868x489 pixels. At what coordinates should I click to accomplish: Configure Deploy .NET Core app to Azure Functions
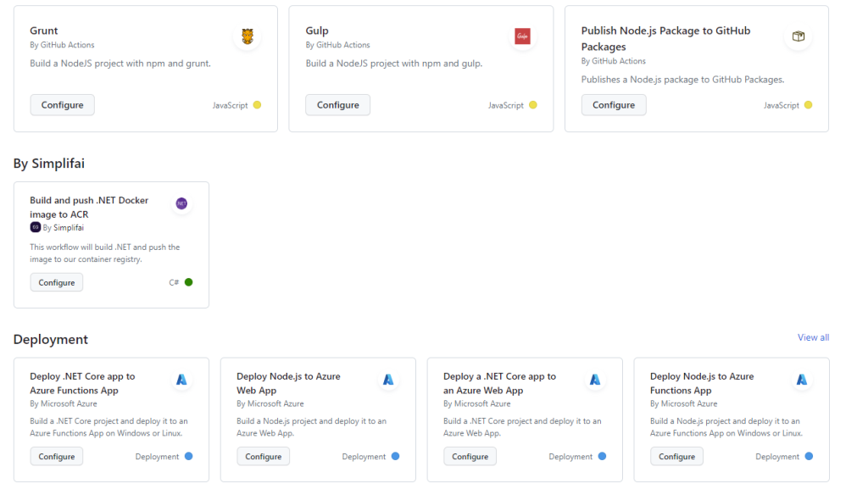pyautogui.click(x=57, y=456)
